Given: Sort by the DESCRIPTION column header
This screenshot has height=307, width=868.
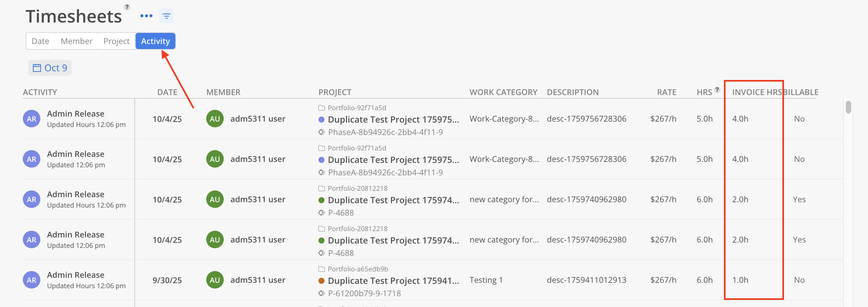Looking at the screenshot, I should tap(573, 92).
